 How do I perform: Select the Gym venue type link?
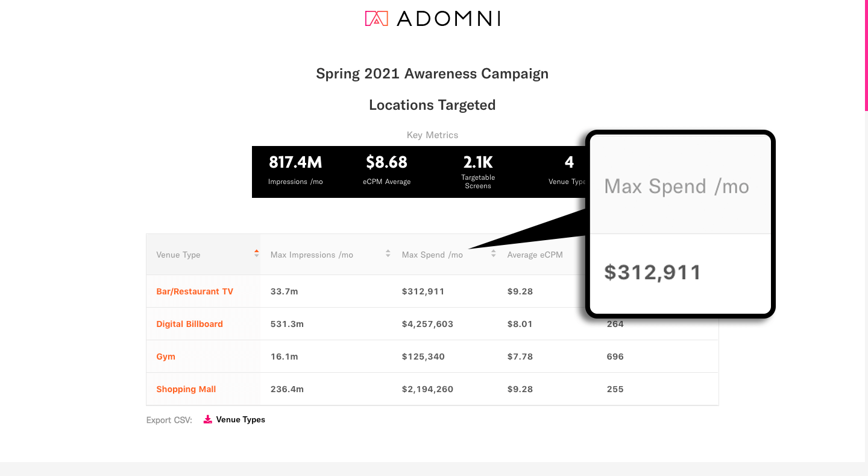(166, 357)
